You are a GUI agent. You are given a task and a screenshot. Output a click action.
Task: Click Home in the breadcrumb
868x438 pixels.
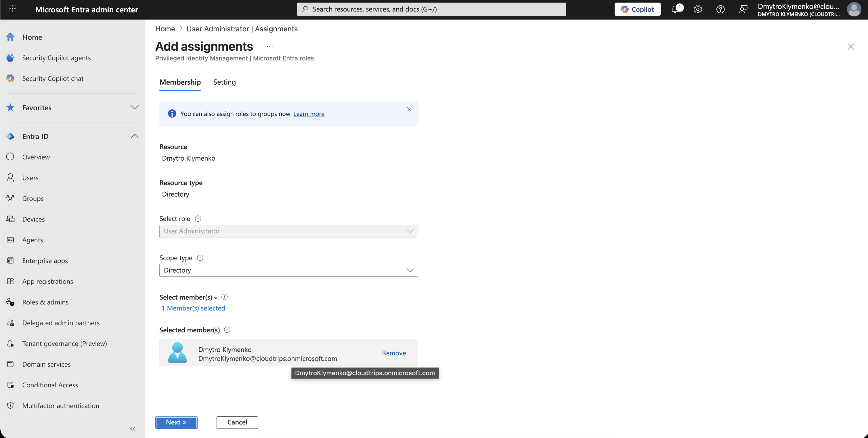point(165,29)
